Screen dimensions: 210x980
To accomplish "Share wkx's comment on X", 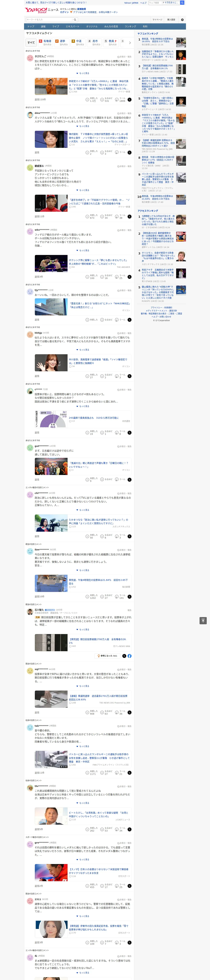I will [x=129, y=277].
